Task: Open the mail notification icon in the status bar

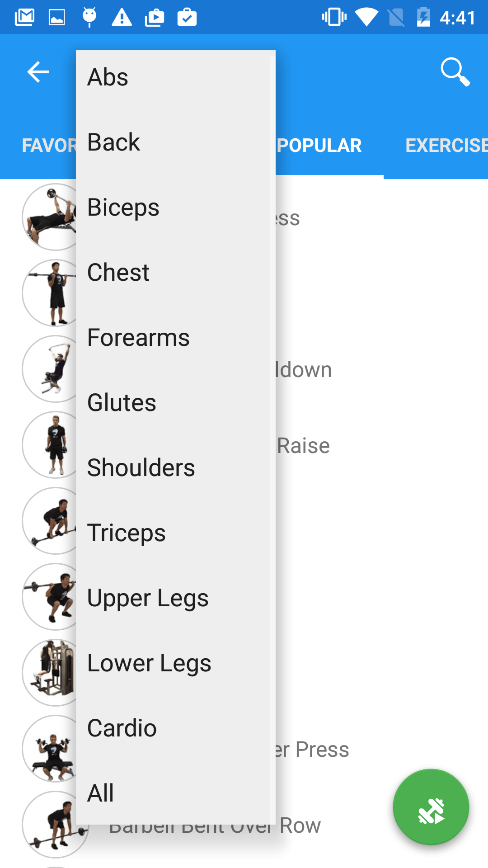Action: [x=24, y=17]
